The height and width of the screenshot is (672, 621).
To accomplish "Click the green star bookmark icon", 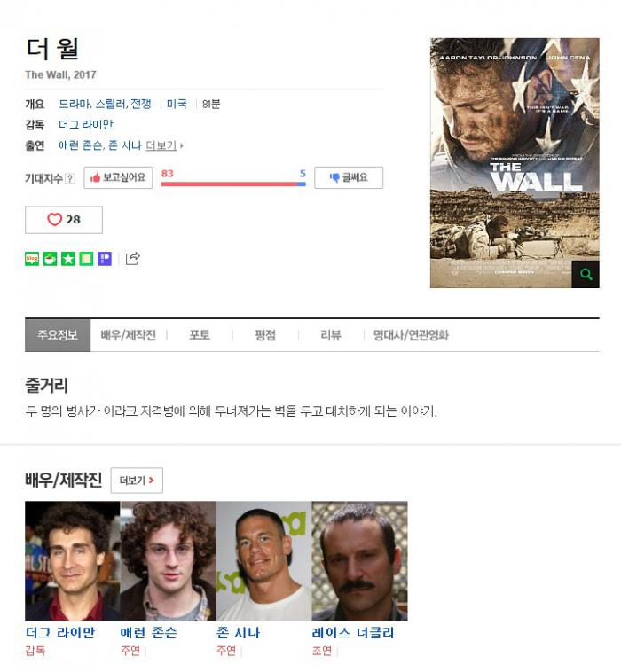I will point(67,259).
